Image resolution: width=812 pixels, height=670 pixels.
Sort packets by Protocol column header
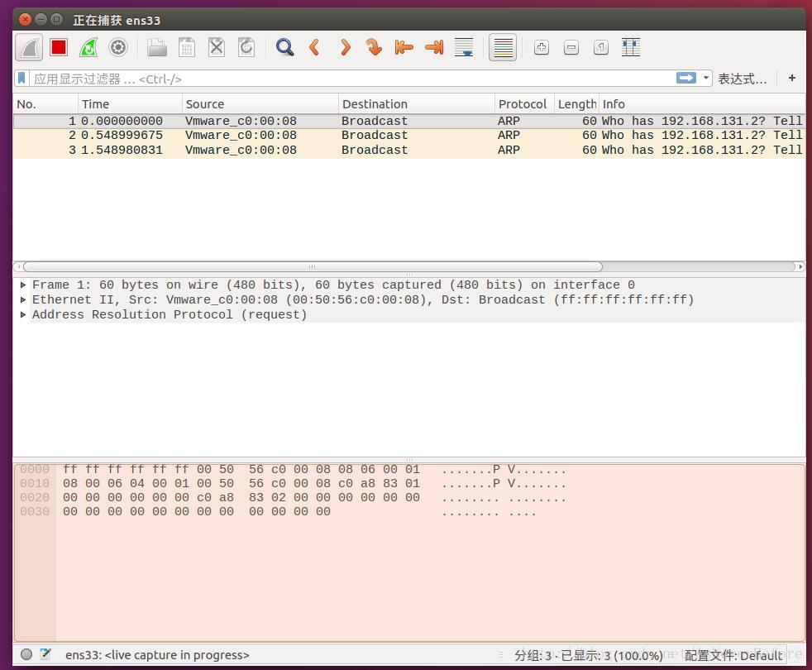(x=524, y=104)
